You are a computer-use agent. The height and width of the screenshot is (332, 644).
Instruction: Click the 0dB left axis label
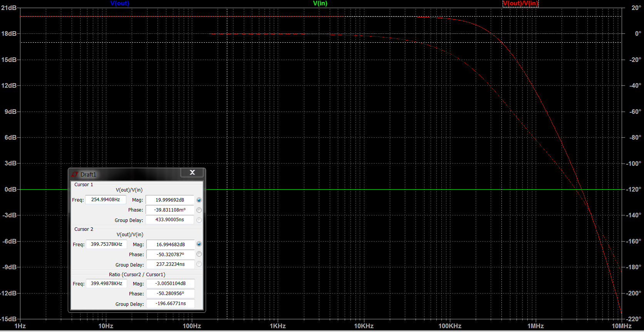[x=10, y=189]
